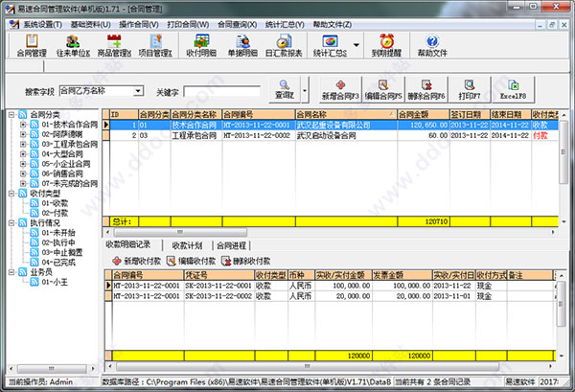Collapse 业务员 tree branch

pos(11,272)
